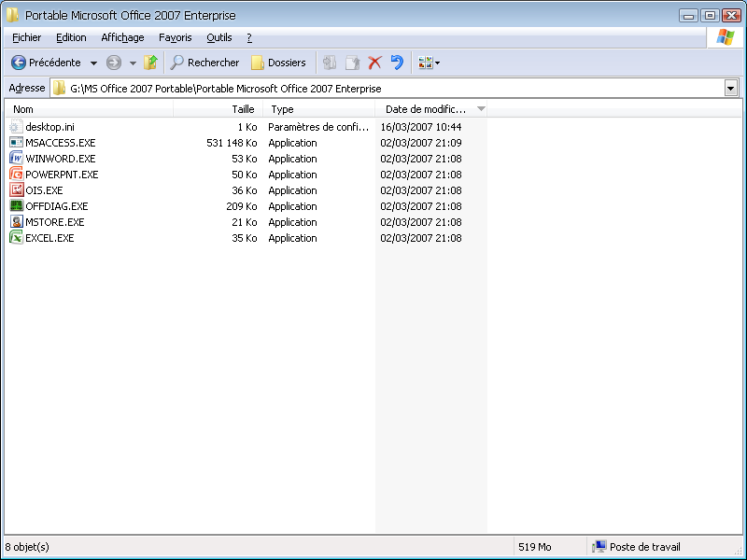The image size is (747, 560).
Task: Click the Paramètres de confi... type cell
Action: point(318,127)
